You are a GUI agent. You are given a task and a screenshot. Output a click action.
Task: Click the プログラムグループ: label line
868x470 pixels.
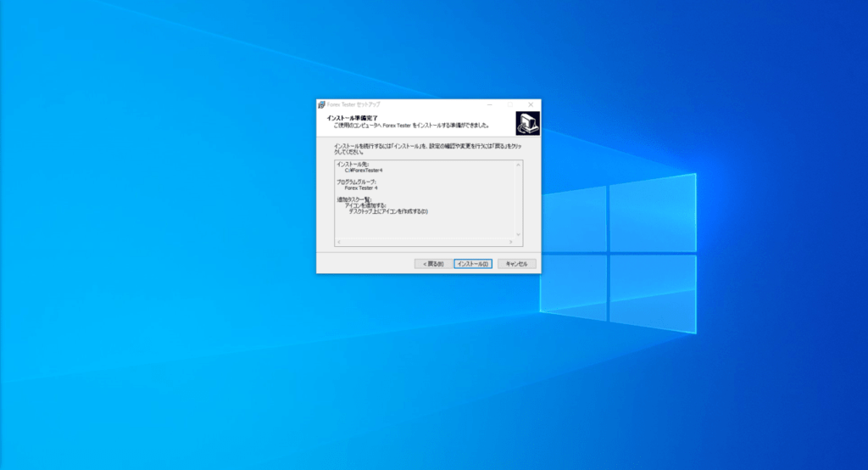click(x=357, y=182)
